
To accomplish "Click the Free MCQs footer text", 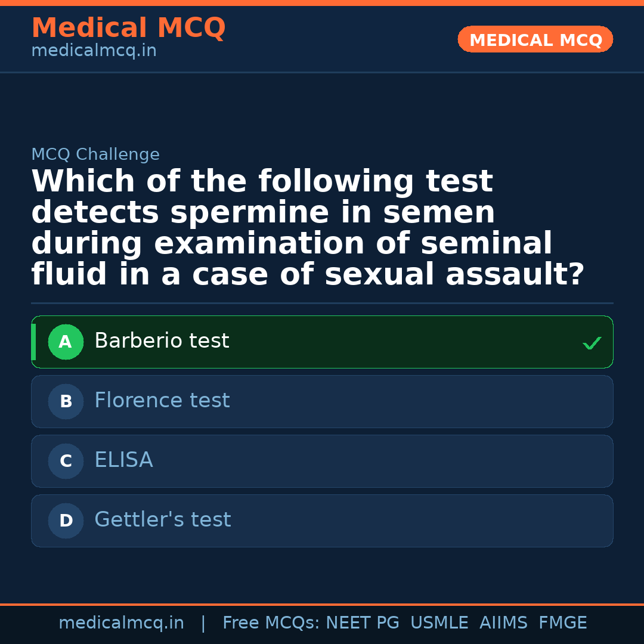I will (x=271, y=623).
